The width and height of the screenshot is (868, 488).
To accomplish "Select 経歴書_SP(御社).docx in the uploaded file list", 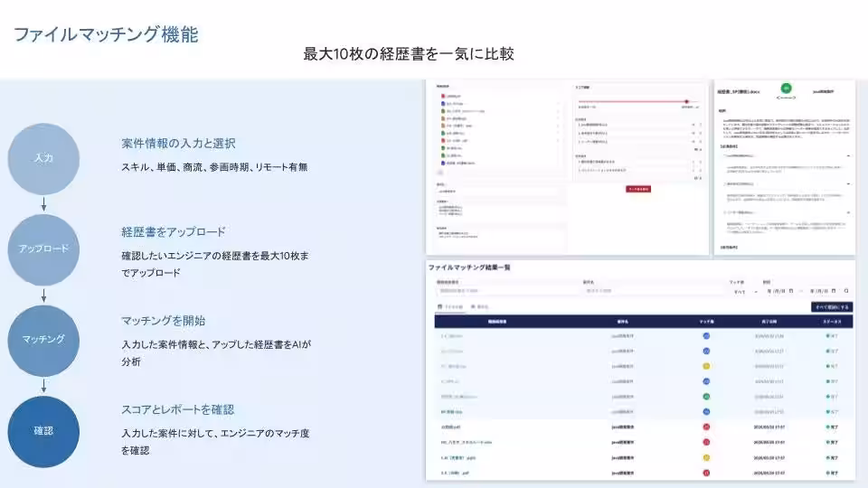I will [x=460, y=164].
